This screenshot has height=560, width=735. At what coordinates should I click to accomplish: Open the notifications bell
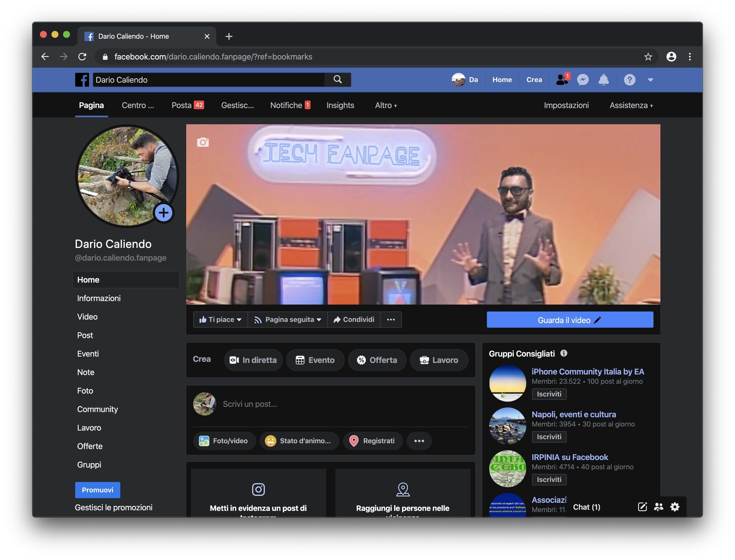(x=603, y=80)
